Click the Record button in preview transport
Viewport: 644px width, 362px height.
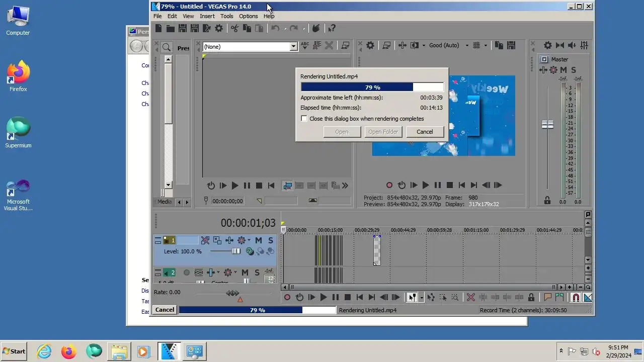click(x=389, y=185)
